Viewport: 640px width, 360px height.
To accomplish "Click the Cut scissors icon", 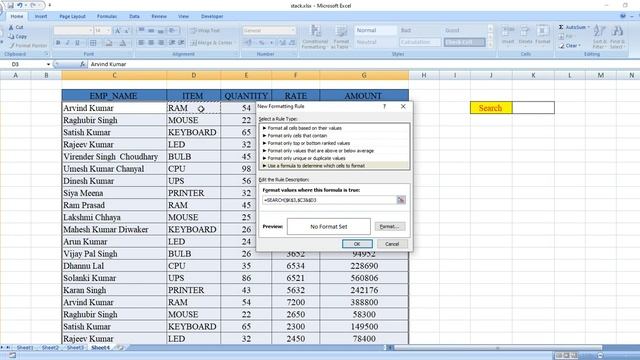I will point(11,27).
